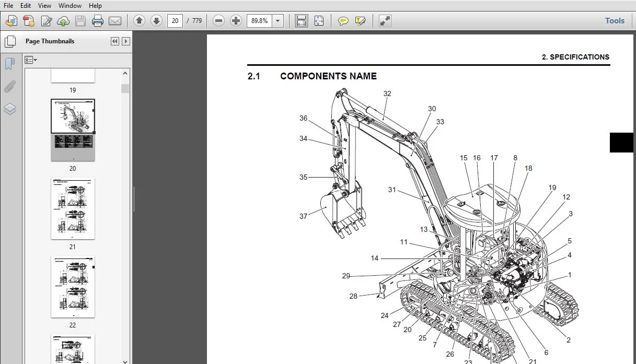Click the '2.1 COMPONENTS NAME' heading
Screen dimensions: 636x364
tap(312, 76)
